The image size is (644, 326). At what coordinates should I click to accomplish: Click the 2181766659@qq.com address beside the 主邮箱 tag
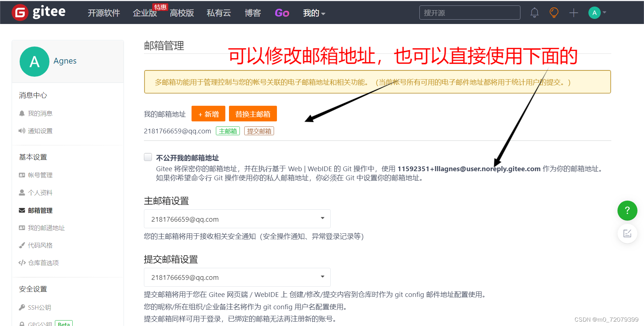pyautogui.click(x=177, y=131)
